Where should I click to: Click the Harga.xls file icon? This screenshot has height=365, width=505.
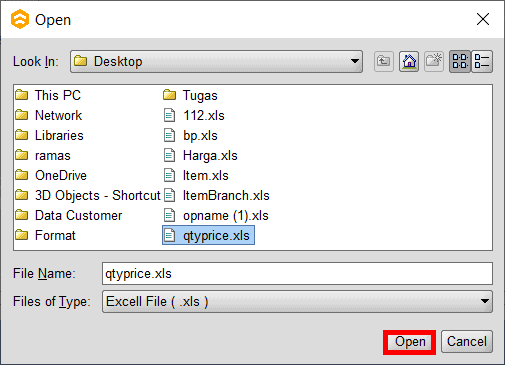pyautogui.click(x=169, y=155)
